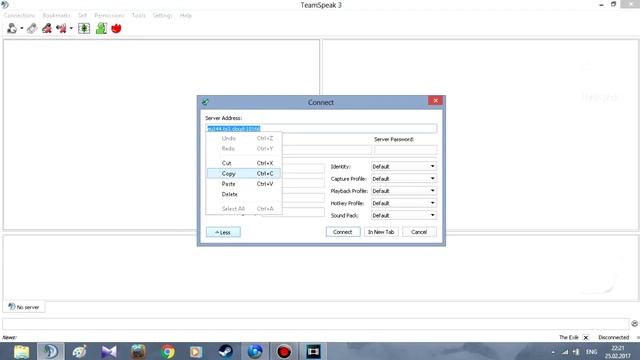Open Google Chrome from the taskbar
Screen dimensions: 640x360
click(167, 351)
